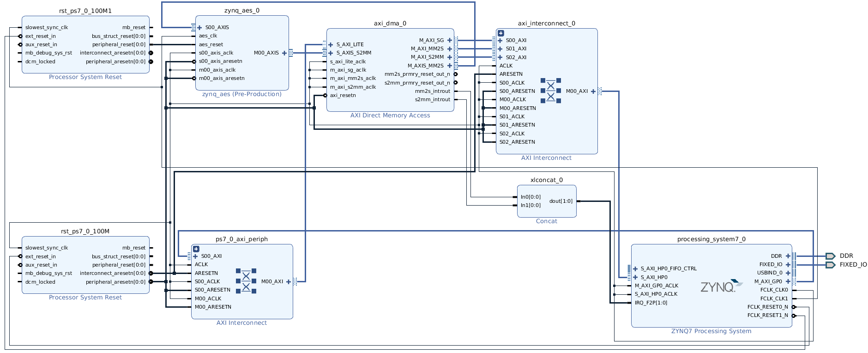Expand S_AXI_HP0 interface on processing_system7_0
This screenshot has height=353, width=868.
pyautogui.click(x=635, y=278)
